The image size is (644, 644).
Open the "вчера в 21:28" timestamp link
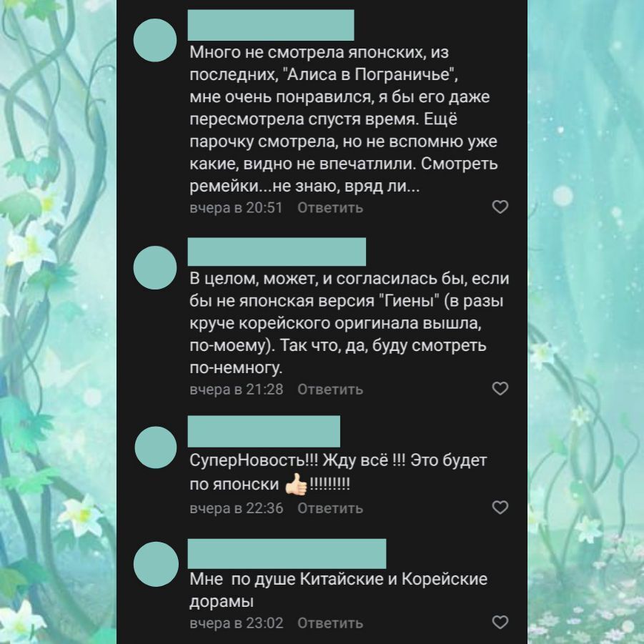click(x=236, y=390)
